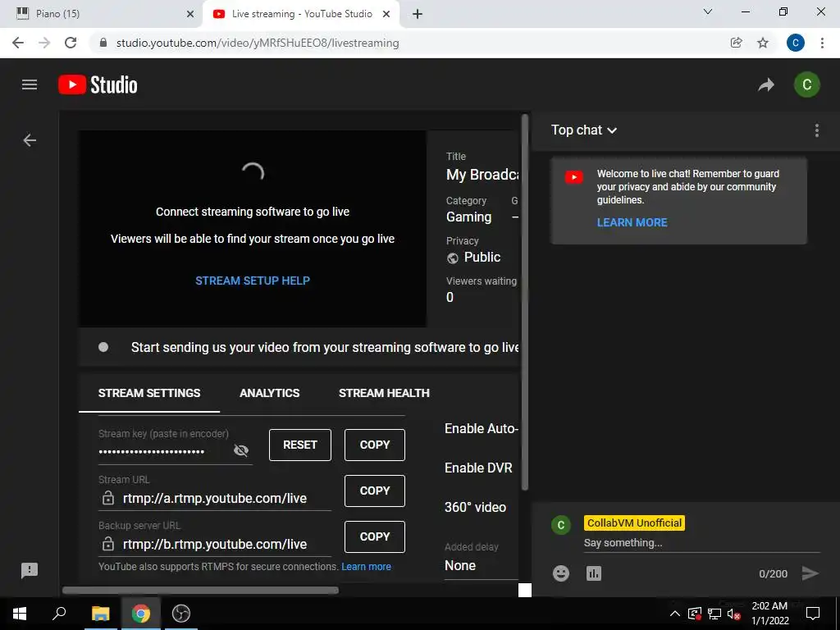The image size is (840, 630).
Task: Open the Added delay None dropdown
Action: tap(481, 566)
